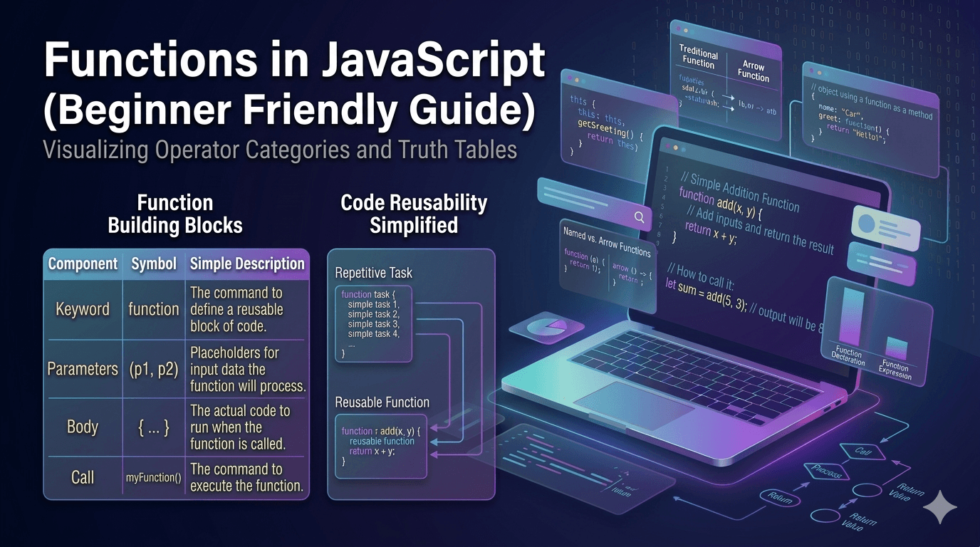The height and width of the screenshot is (547, 980).
Task: Open the Repetitive Task code box
Action: 373,323
